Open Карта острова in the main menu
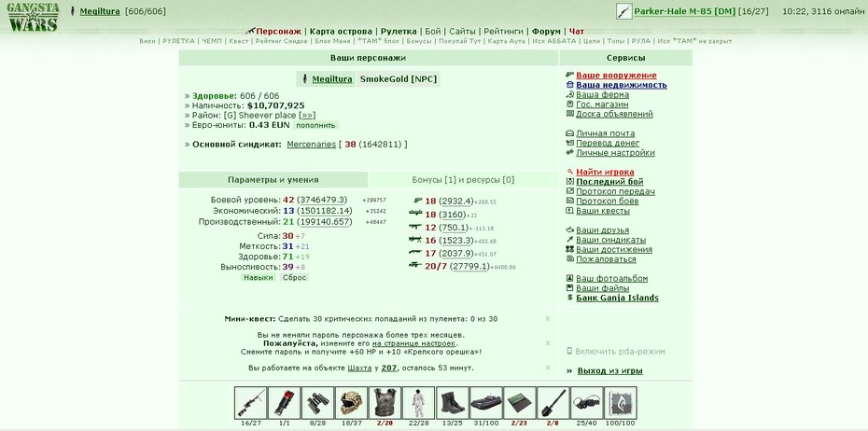Image resolution: width=868 pixels, height=431 pixels. pos(341,32)
